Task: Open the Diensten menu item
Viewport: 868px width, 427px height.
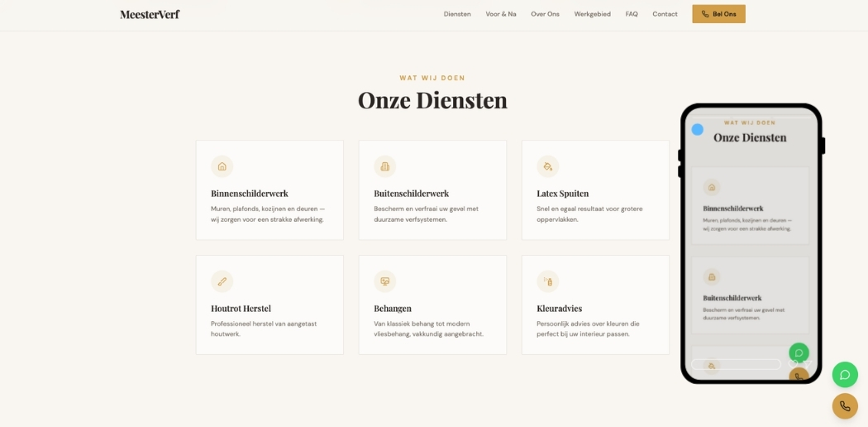Action: 457,14
